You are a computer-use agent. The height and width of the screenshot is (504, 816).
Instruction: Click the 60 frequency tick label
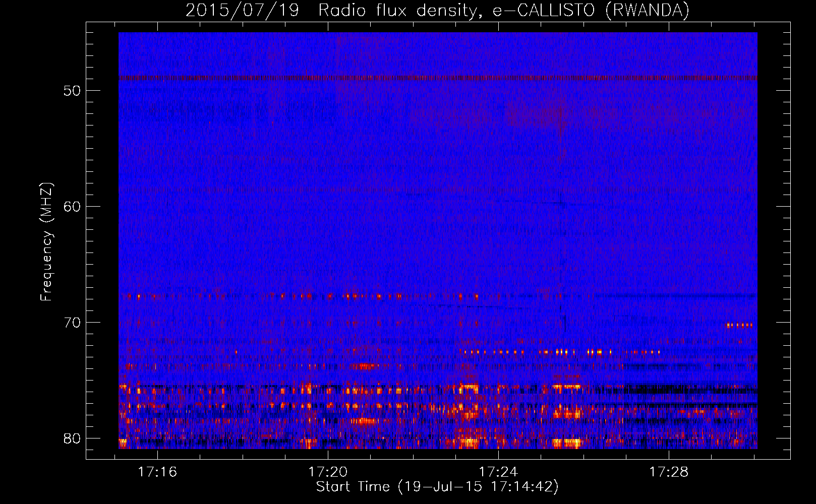(73, 207)
